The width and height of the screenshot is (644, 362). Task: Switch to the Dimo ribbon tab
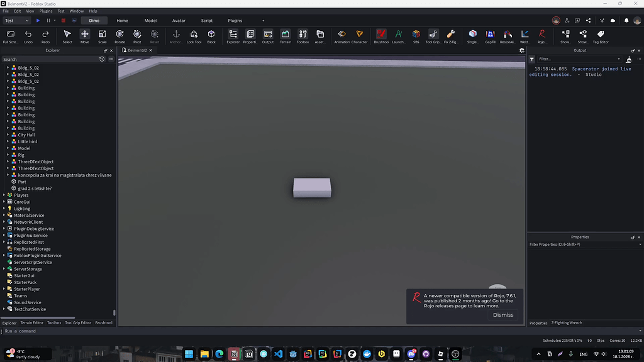[94, 21]
